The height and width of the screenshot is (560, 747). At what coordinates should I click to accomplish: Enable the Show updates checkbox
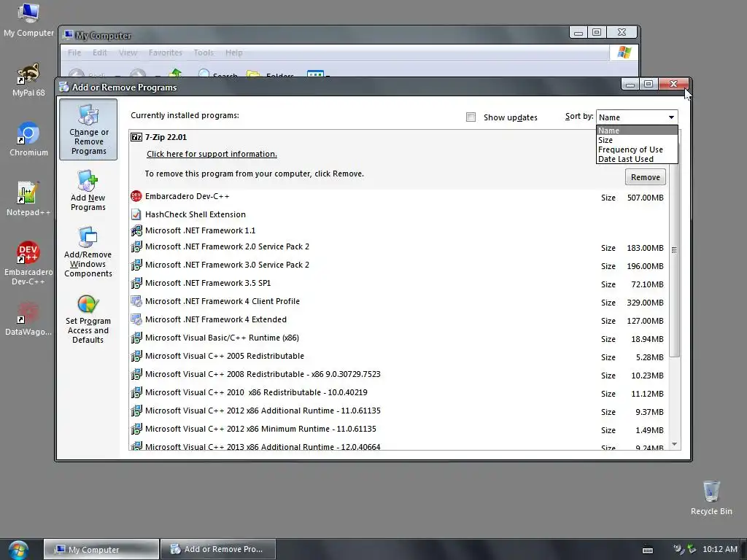(x=471, y=117)
